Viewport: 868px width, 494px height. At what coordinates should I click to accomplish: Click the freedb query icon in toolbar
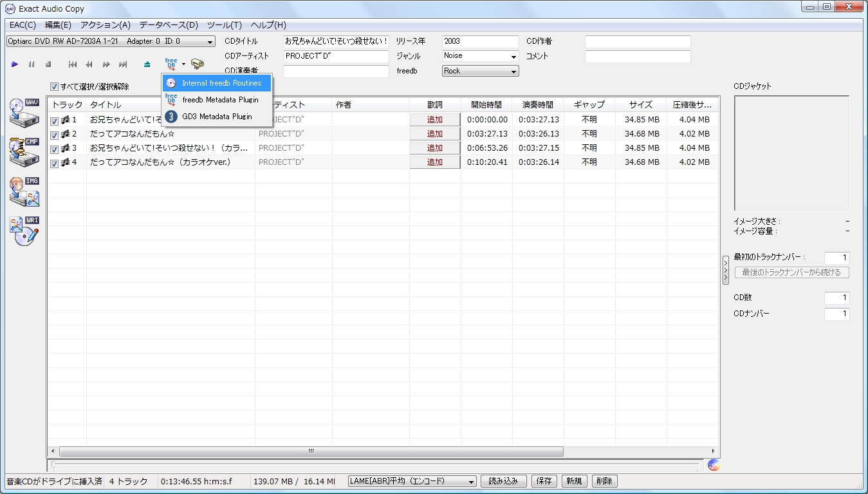point(171,64)
